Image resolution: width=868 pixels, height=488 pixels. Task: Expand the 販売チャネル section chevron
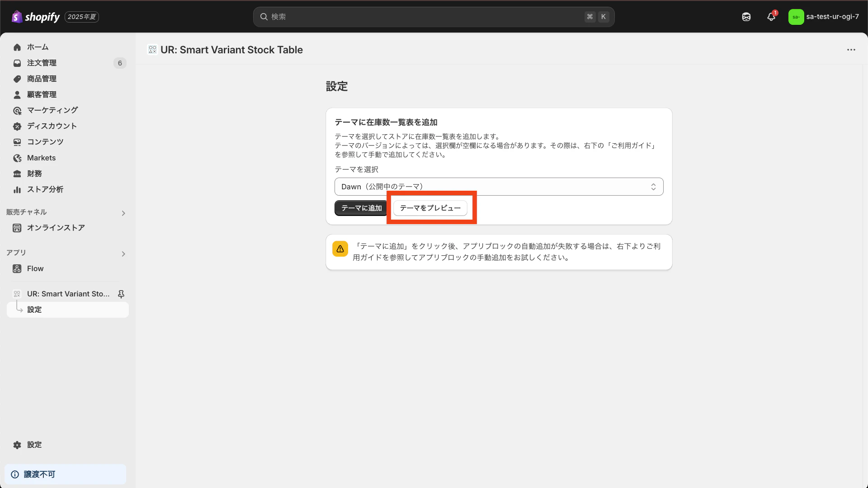[x=123, y=213]
